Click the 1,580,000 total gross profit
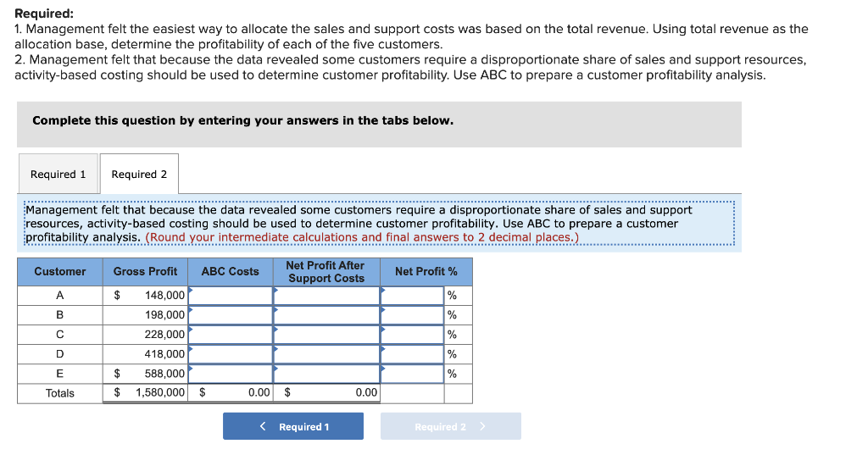The image size is (868, 466). click(x=160, y=392)
